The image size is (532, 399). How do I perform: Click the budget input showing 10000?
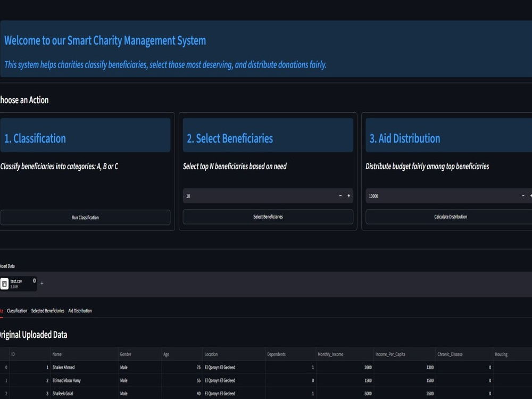442,196
